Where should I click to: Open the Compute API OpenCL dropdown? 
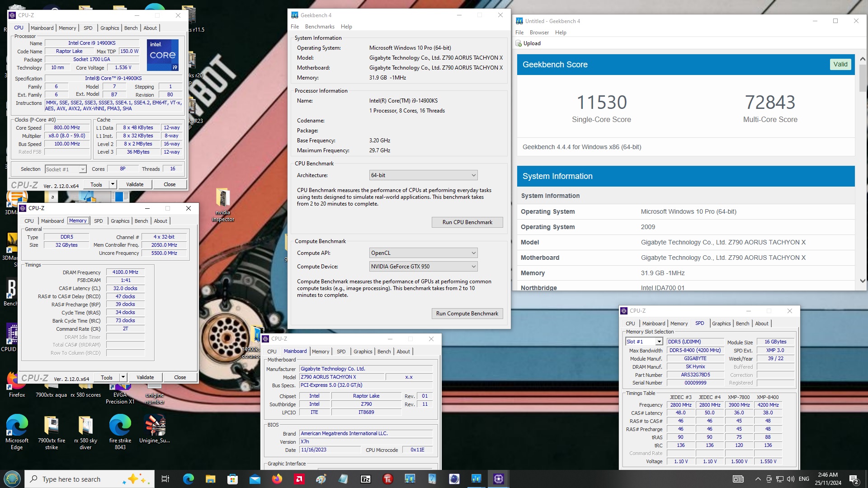(423, 253)
